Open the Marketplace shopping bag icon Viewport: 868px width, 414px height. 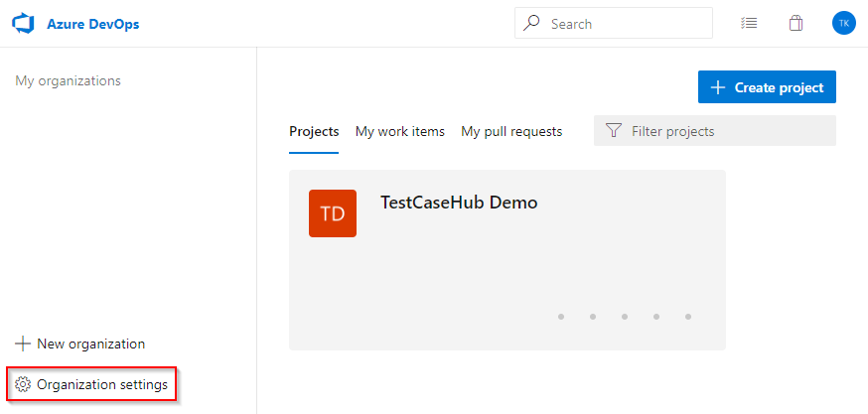point(796,23)
